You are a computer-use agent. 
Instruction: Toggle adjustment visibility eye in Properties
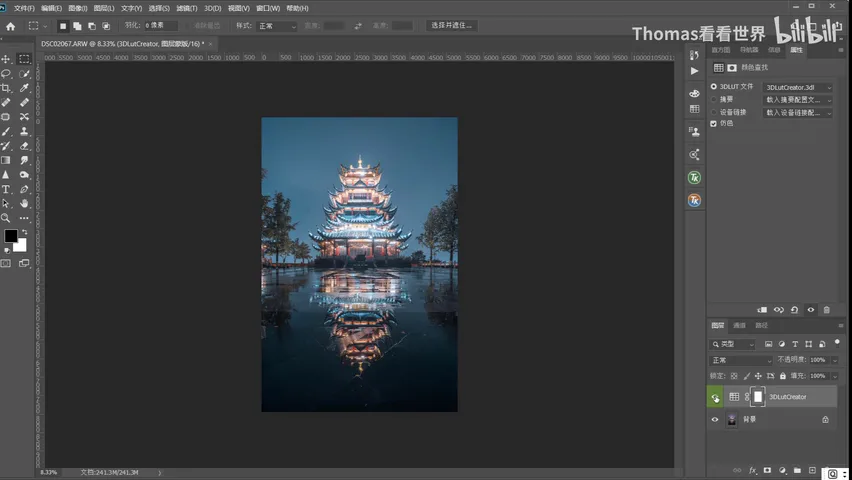811,310
